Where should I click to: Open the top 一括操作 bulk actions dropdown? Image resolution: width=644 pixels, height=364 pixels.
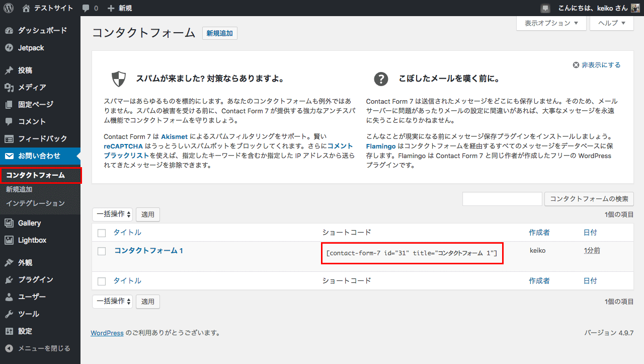(112, 214)
